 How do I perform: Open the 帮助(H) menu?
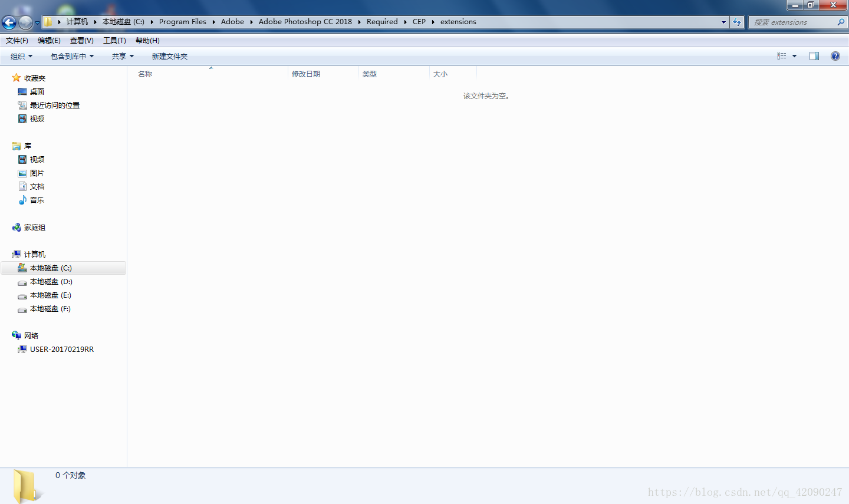pos(147,41)
